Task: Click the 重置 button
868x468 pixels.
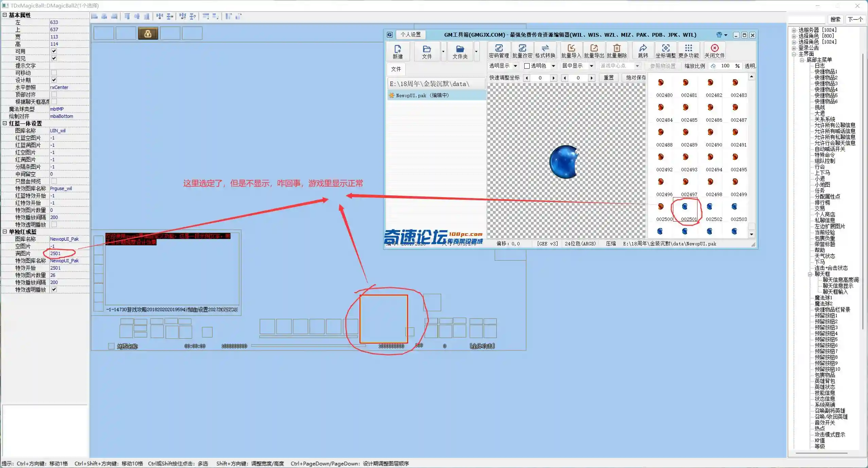Action: tap(608, 78)
